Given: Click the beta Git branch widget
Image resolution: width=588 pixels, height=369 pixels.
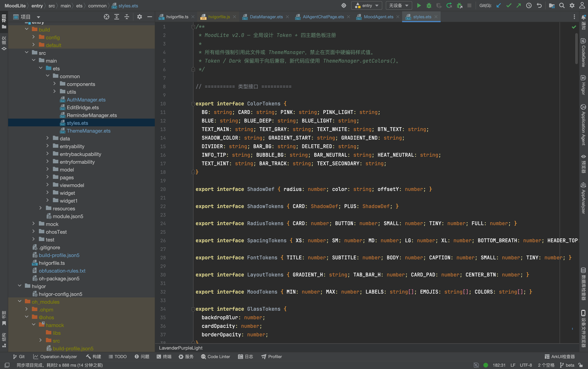Looking at the screenshot, I should 567,365.
